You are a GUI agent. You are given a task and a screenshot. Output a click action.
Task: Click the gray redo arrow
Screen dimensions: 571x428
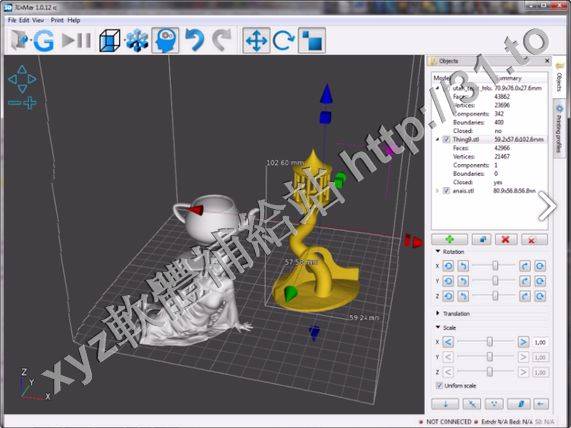click(222, 40)
